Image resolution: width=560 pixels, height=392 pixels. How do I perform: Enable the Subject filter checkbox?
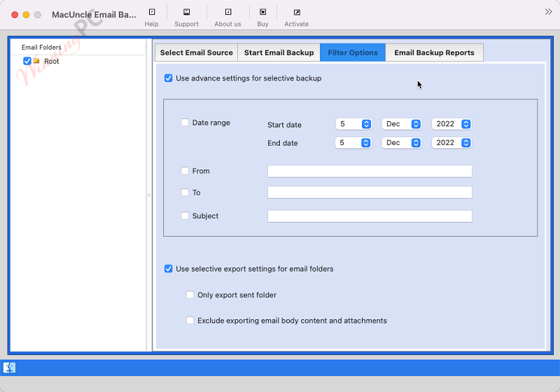point(185,216)
